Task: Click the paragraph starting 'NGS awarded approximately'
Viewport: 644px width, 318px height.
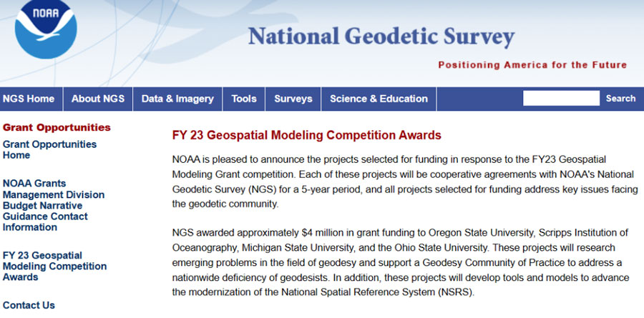Action: (401, 262)
